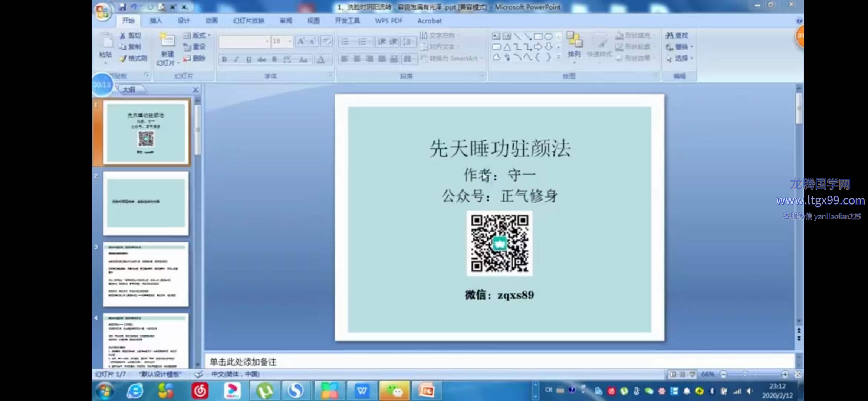The height and width of the screenshot is (401, 868).
Task: Open the font name combo box
Action: (244, 41)
